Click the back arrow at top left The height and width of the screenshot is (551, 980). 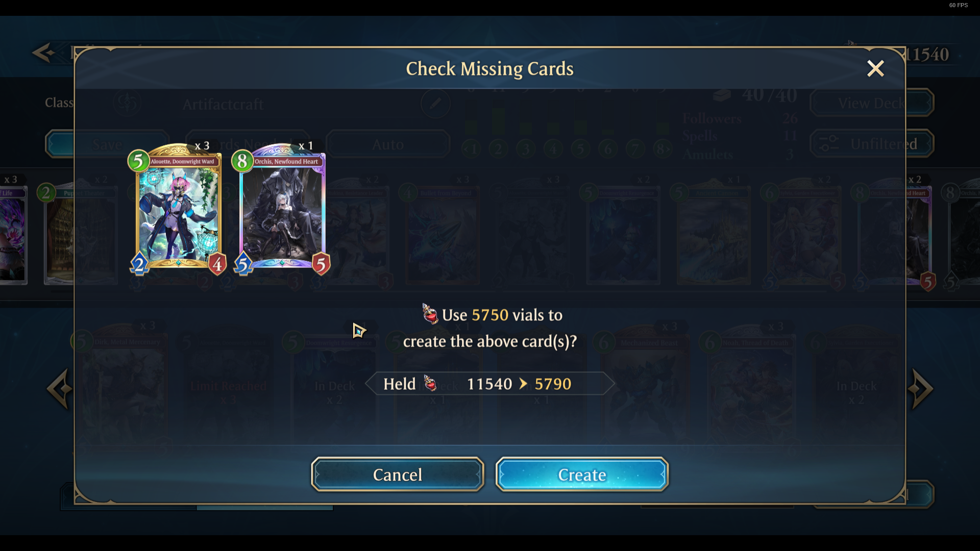[43, 52]
